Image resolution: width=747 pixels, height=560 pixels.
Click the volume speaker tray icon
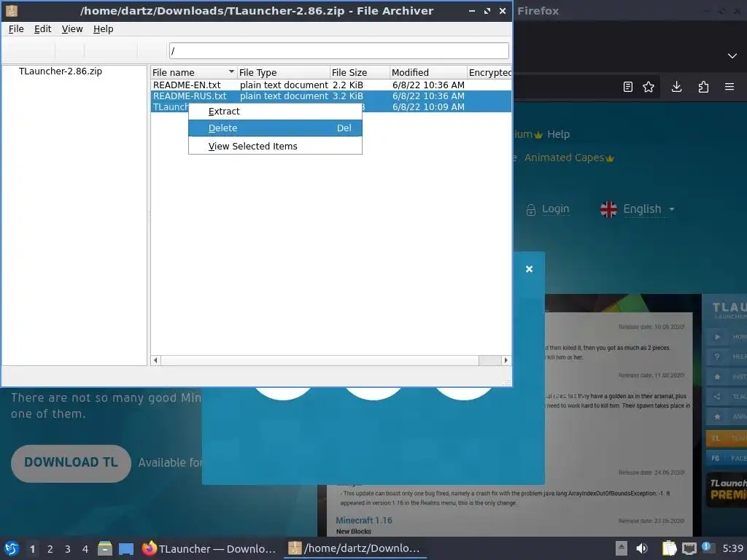pos(642,548)
